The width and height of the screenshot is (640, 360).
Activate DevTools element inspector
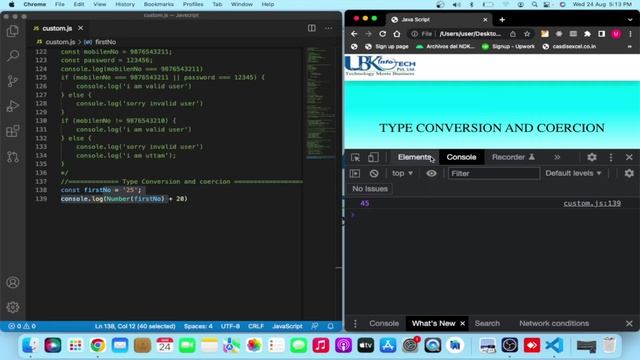pos(355,157)
